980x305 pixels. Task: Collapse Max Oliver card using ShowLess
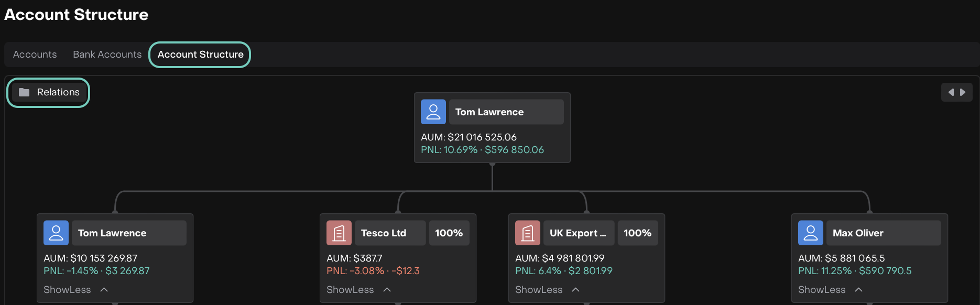point(830,290)
